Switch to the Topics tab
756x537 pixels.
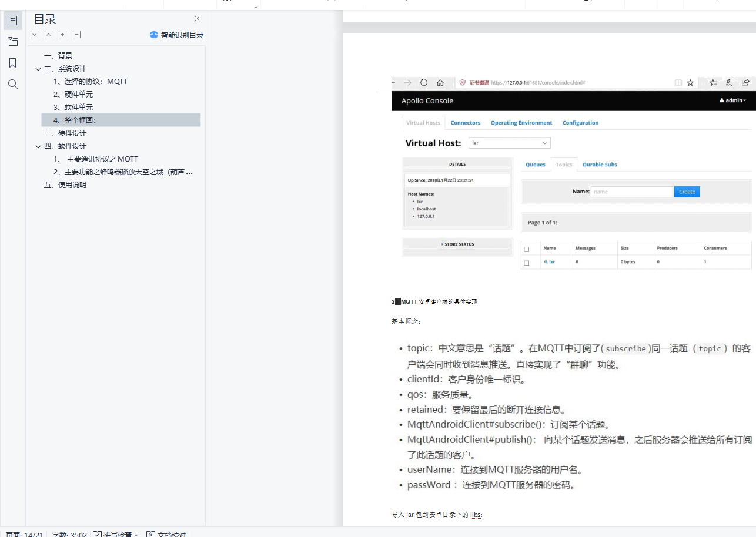coord(564,165)
